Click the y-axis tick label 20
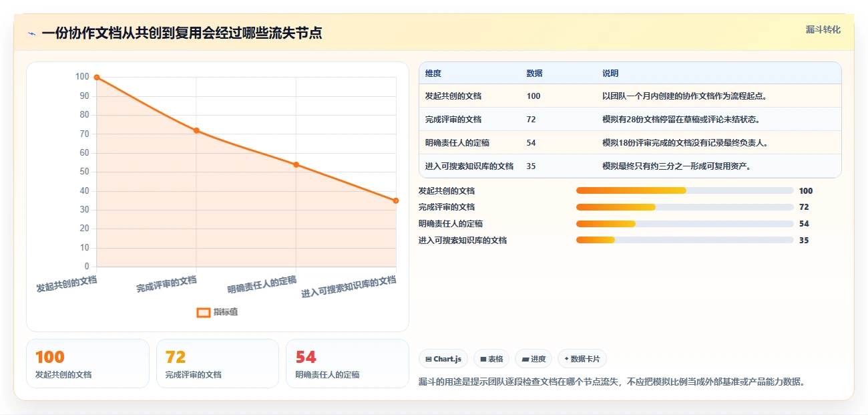This screenshot has width=868, height=415. tap(83, 229)
